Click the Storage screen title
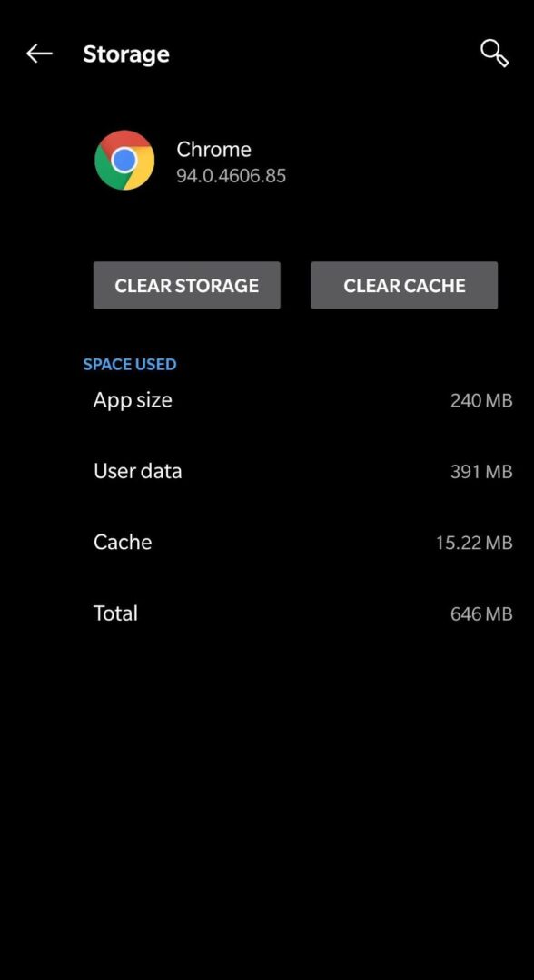The image size is (534, 980). tap(126, 54)
